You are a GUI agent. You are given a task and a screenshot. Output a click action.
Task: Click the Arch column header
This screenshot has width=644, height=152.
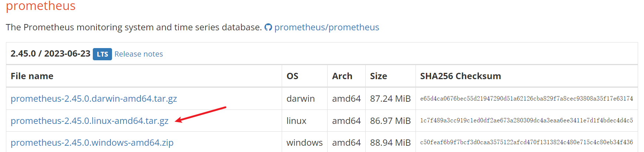point(342,76)
